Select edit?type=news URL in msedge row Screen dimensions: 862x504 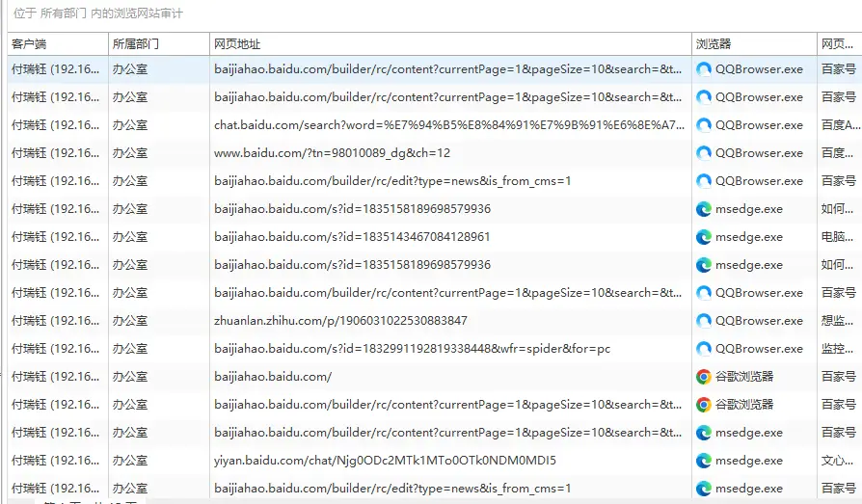pyautogui.click(x=392, y=489)
